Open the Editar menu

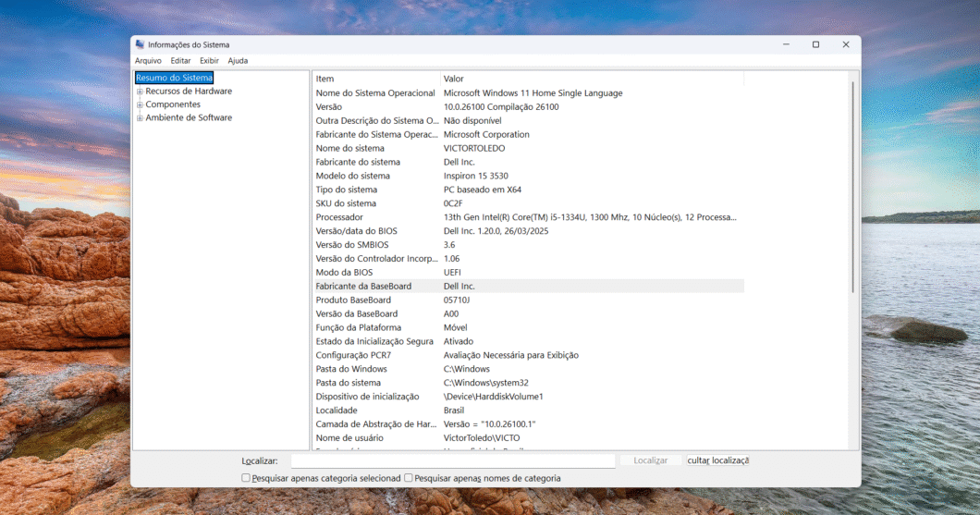point(180,61)
